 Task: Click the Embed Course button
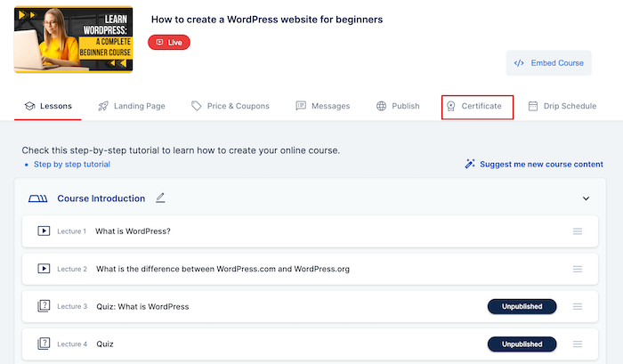coord(548,63)
